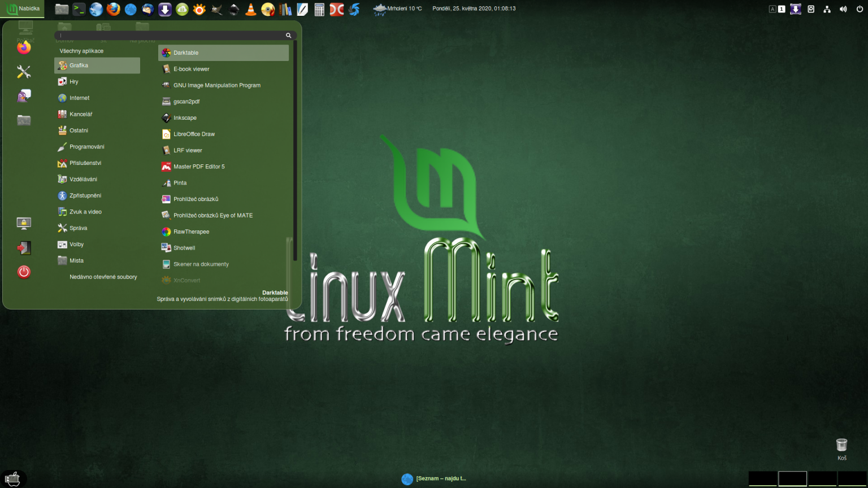Click the shutdown icon in the menu sidebar
Screen dimensions: 868x488
click(x=24, y=272)
